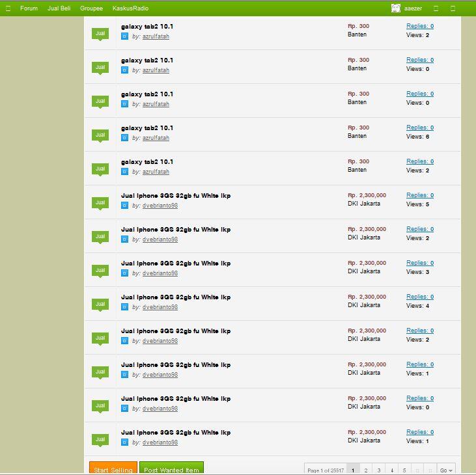Viewport: 476px width, 475px height.
Task: Open Replies: 0 link on the iPhone Views: 0 row
Action: [x=420, y=398]
